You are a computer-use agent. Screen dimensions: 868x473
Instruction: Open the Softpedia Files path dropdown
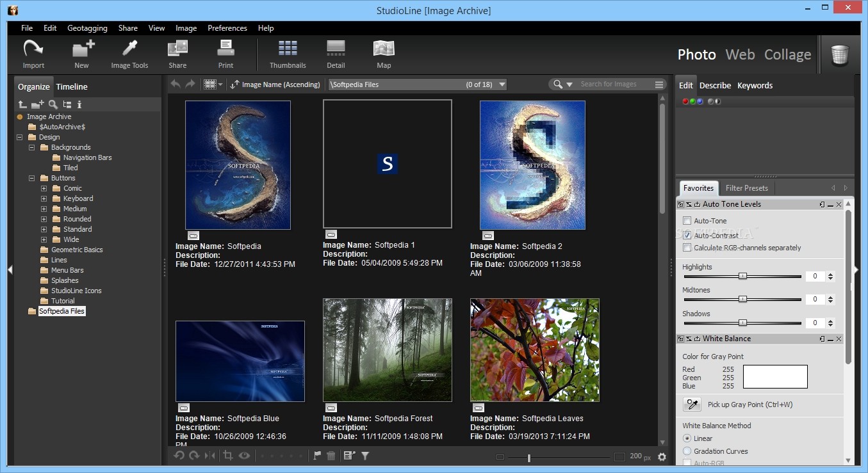coord(502,84)
